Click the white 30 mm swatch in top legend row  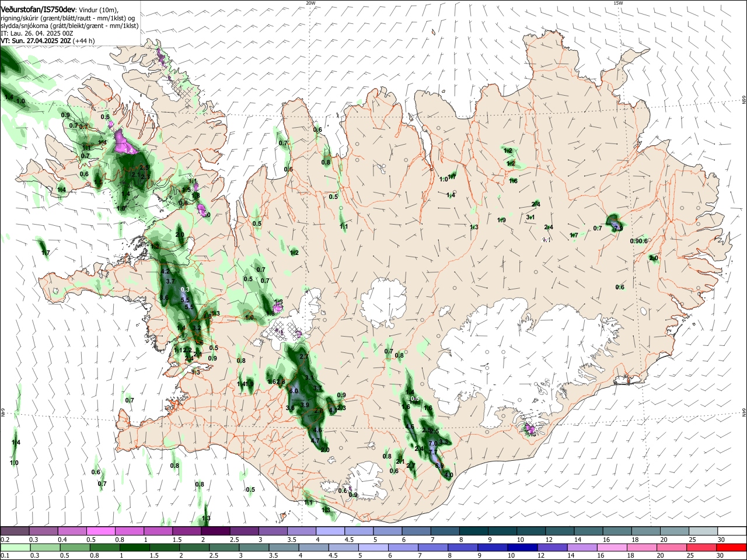[732, 531]
